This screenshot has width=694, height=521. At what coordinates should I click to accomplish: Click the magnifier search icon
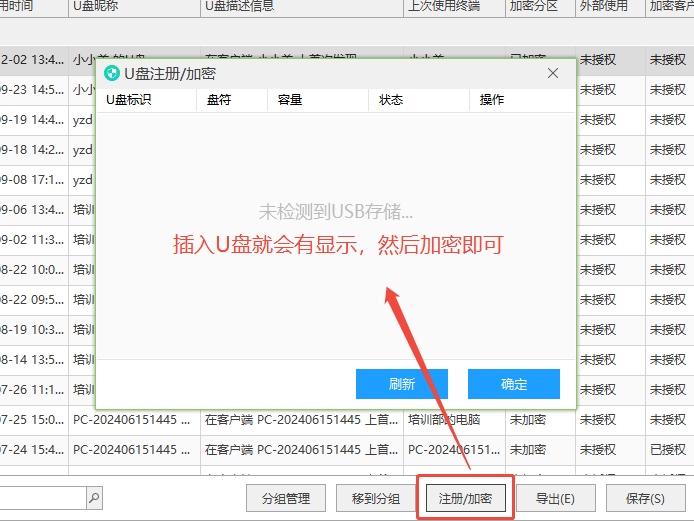pyautogui.click(x=93, y=497)
